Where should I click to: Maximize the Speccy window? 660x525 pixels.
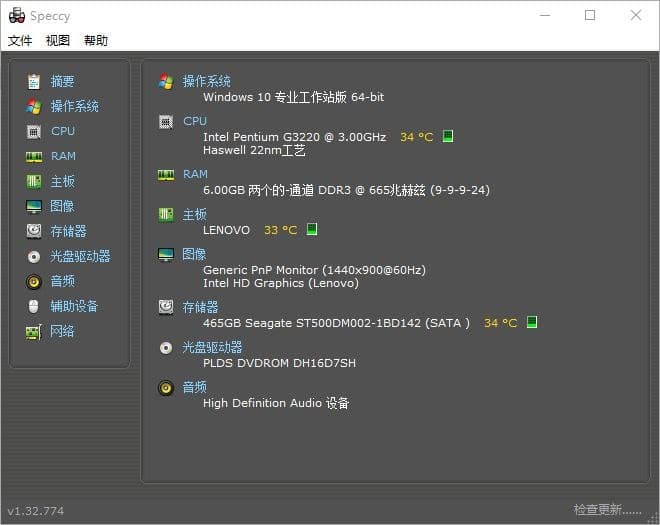pyautogui.click(x=590, y=16)
